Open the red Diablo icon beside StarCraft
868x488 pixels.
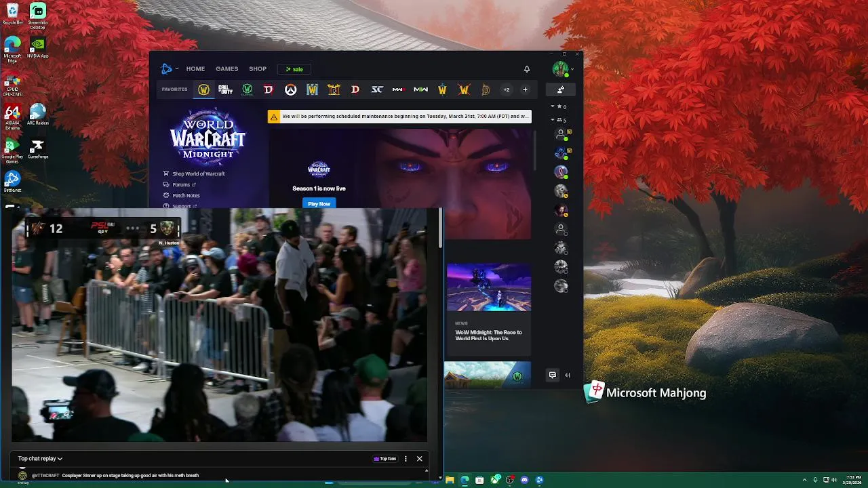click(x=355, y=89)
